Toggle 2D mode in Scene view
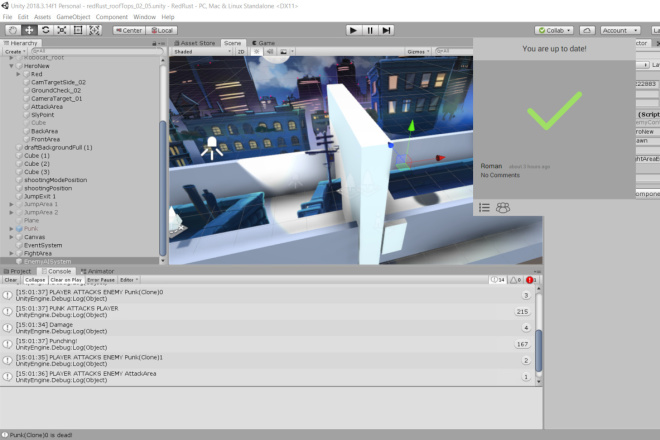The width and height of the screenshot is (660, 440). (241, 51)
